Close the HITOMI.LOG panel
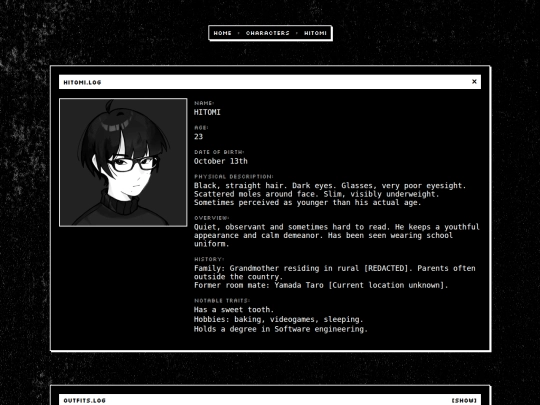The image size is (540, 405). (x=474, y=82)
